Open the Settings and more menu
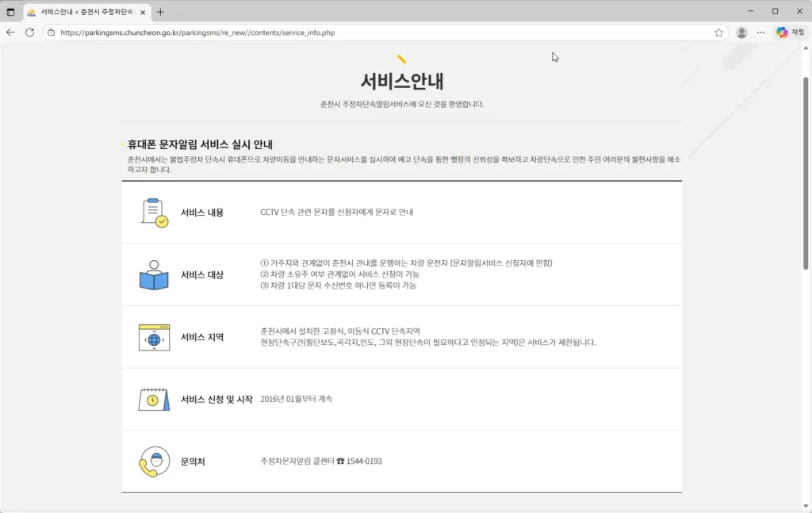 760,33
